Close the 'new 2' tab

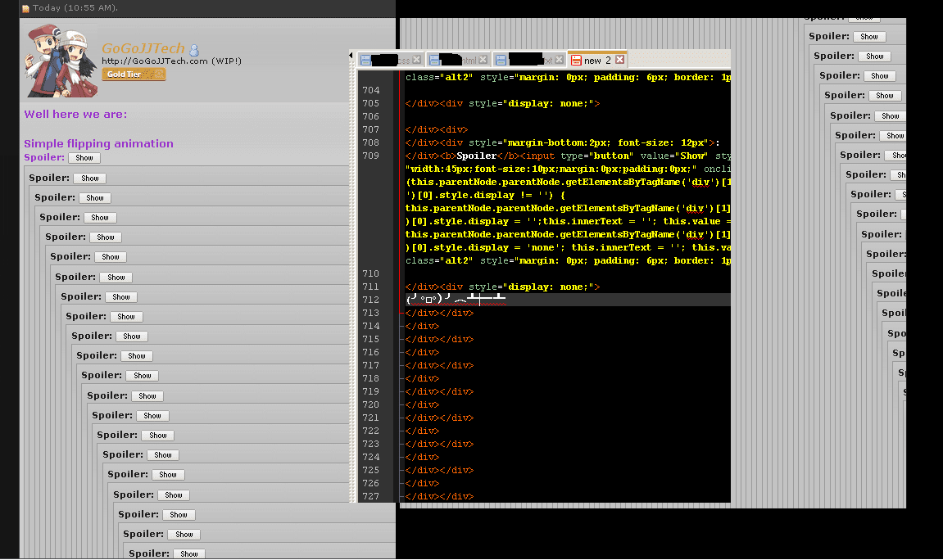click(x=619, y=60)
